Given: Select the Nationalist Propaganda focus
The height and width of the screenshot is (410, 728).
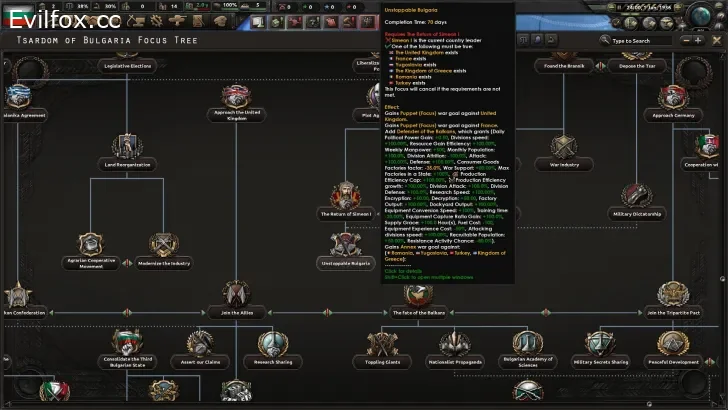Looking at the screenshot, I should (455, 350).
